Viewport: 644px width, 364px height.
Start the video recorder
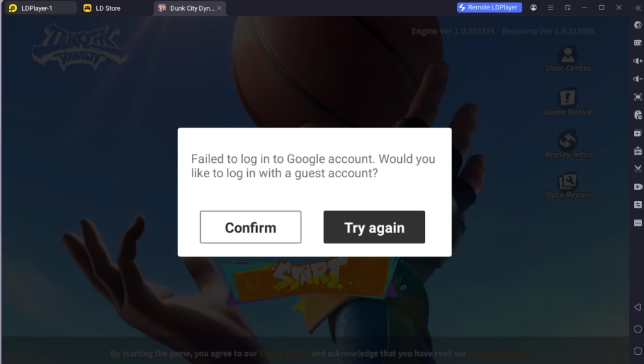(x=638, y=187)
